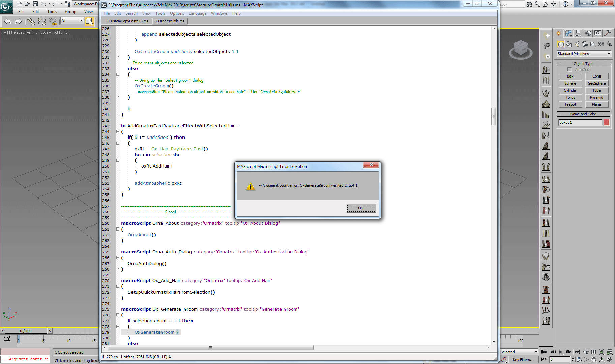
Task: Open a file using the folder icon
Action: coord(27,4)
